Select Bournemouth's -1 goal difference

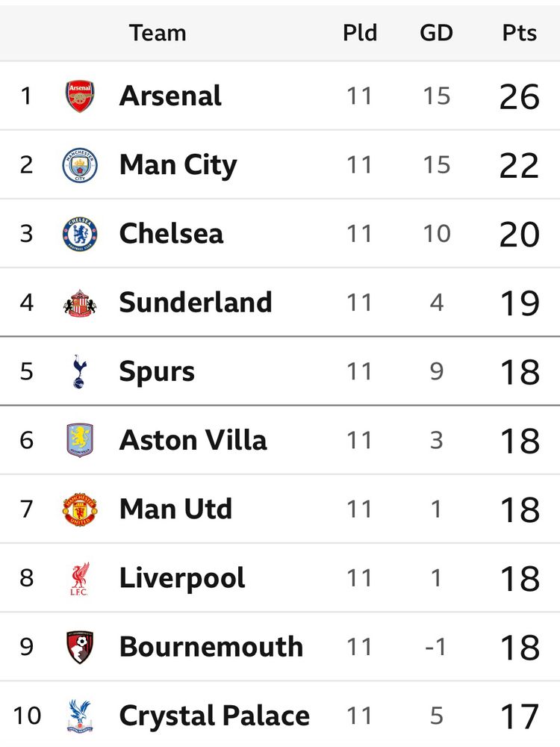pos(436,647)
